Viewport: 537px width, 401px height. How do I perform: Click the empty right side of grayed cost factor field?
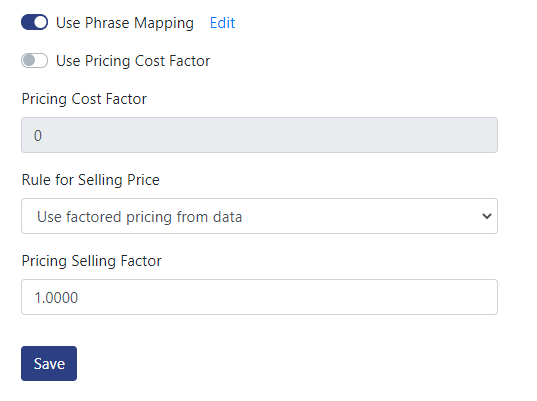tap(377, 135)
